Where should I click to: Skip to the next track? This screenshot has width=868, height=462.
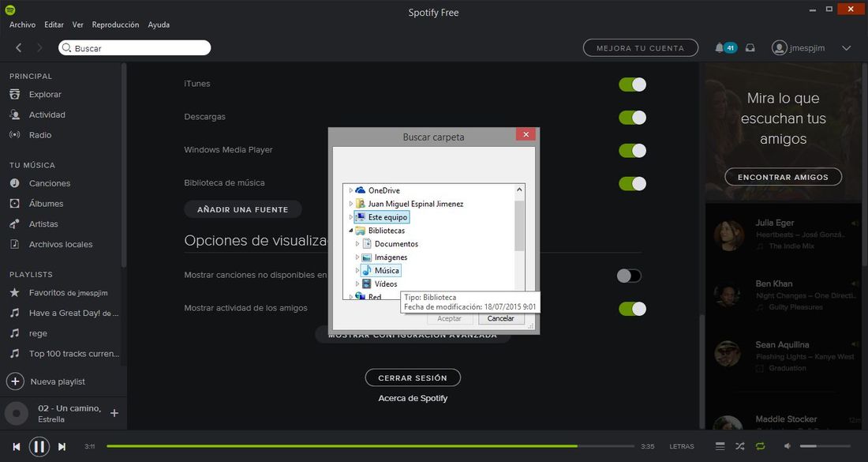click(62, 446)
